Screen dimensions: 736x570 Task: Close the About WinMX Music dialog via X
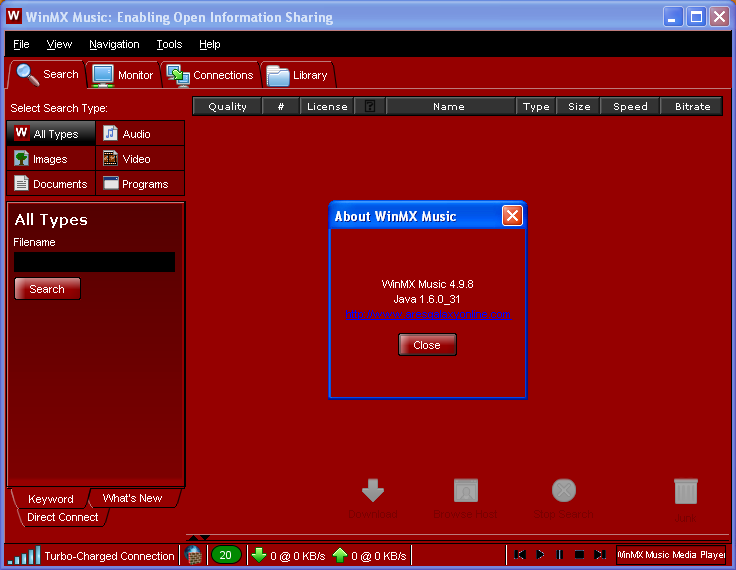(x=512, y=216)
